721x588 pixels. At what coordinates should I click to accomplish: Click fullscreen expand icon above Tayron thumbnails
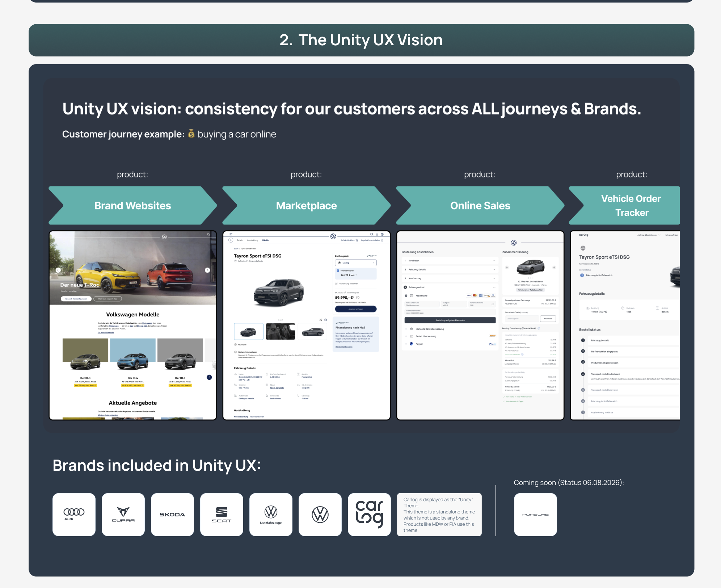[x=321, y=320]
